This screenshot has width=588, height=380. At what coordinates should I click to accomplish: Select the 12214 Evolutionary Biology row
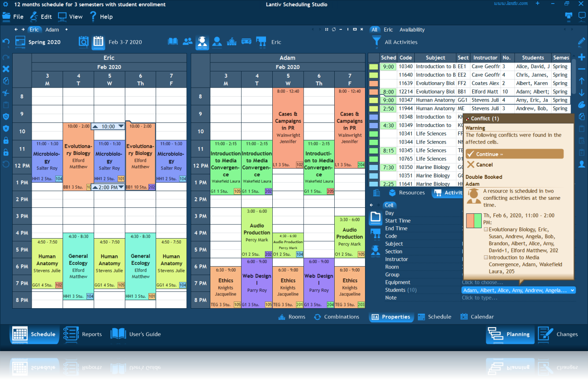pyautogui.click(x=469, y=92)
